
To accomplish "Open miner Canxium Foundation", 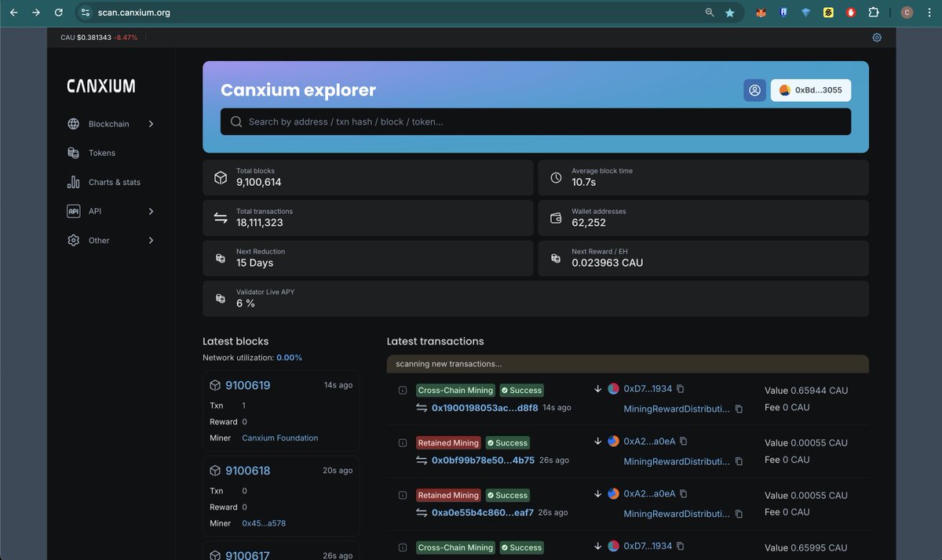I will point(280,438).
